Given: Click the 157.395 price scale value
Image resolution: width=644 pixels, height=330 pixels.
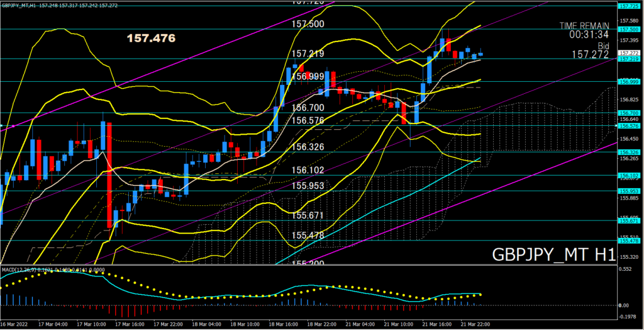Looking at the screenshot, I should [628, 40].
